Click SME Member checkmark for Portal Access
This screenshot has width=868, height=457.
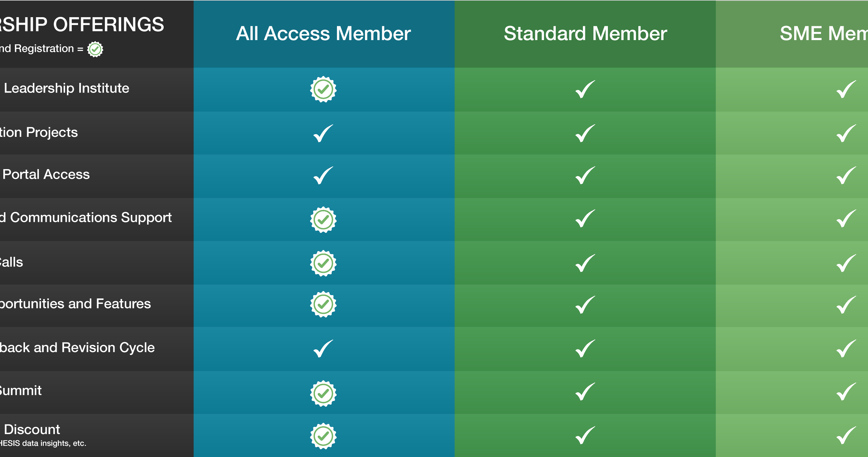[846, 175]
